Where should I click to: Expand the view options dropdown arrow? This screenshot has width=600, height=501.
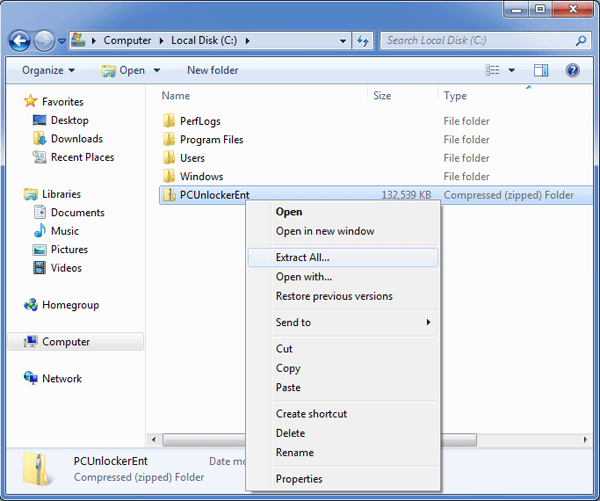(x=512, y=70)
